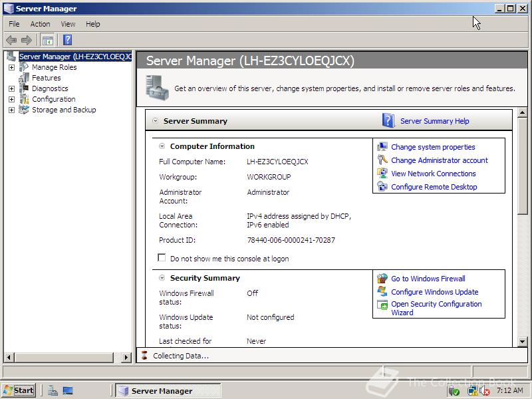This screenshot has height=399, width=532.
Task: Click the Product ID value 78440-006-0000241-70287
Action: pyautogui.click(x=291, y=240)
